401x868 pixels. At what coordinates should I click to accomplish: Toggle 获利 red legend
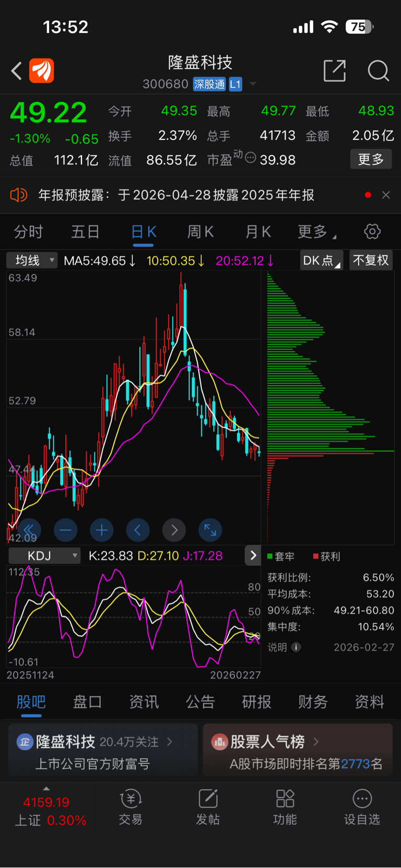(x=327, y=556)
